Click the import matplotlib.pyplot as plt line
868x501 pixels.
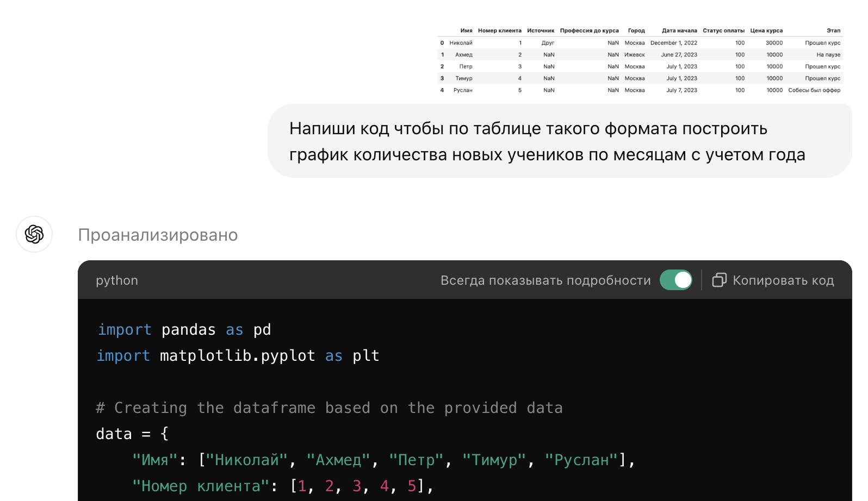click(238, 356)
